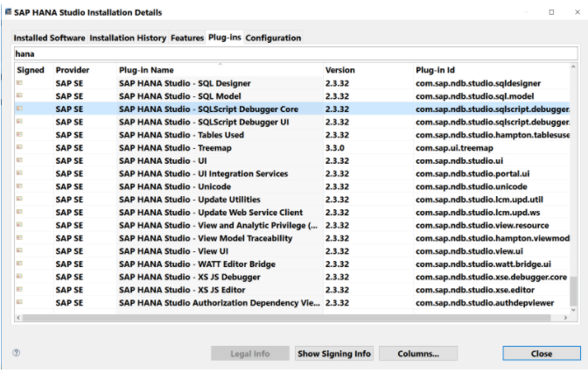Open the Configuration tab
Viewport: 588px width, 373px height.
coord(273,38)
